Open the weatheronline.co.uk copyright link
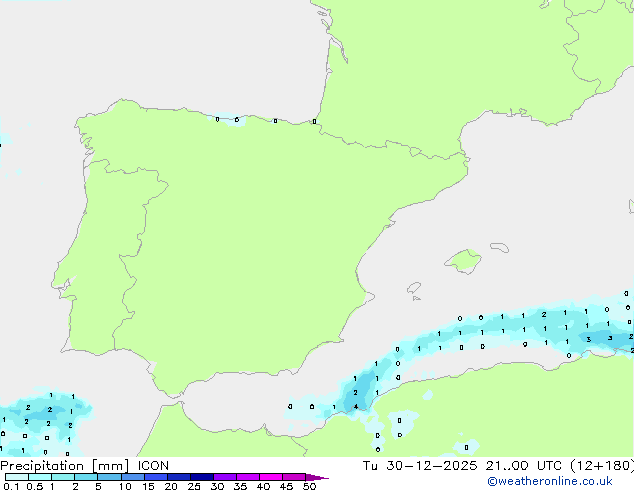The width and height of the screenshot is (634, 490). [x=550, y=481]
